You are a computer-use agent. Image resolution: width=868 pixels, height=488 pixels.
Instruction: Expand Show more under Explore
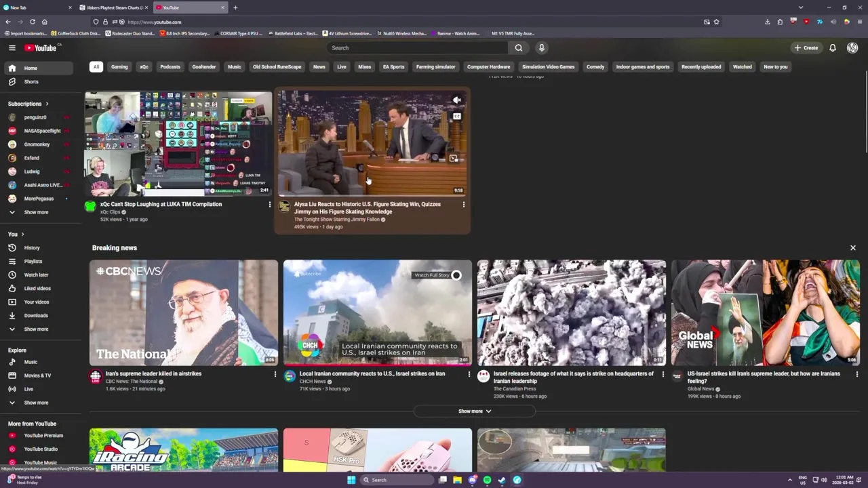coord(37,403)
